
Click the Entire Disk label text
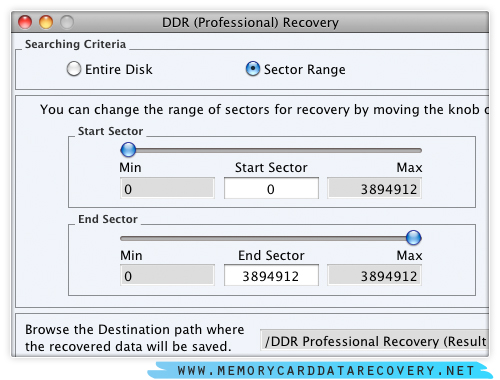119,69
